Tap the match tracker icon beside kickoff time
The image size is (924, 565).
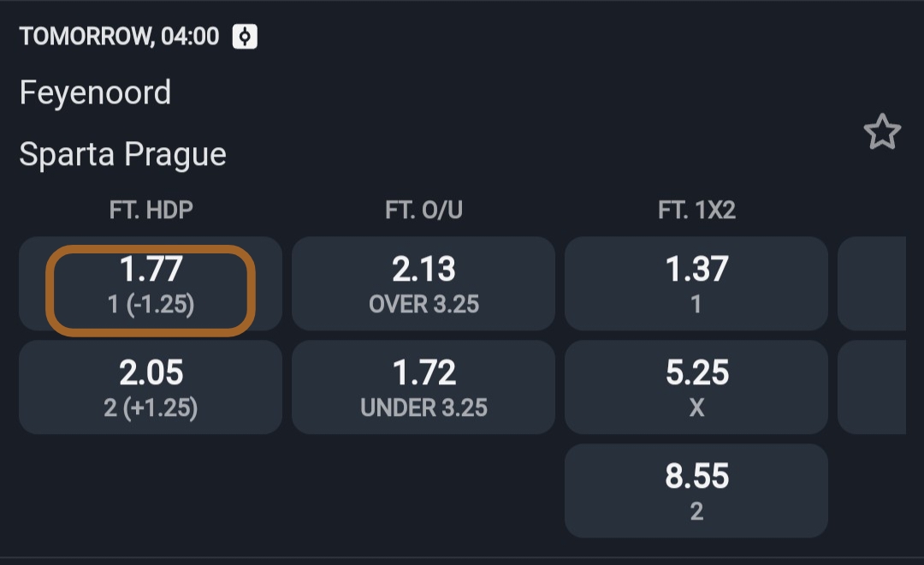click(246, 37)
